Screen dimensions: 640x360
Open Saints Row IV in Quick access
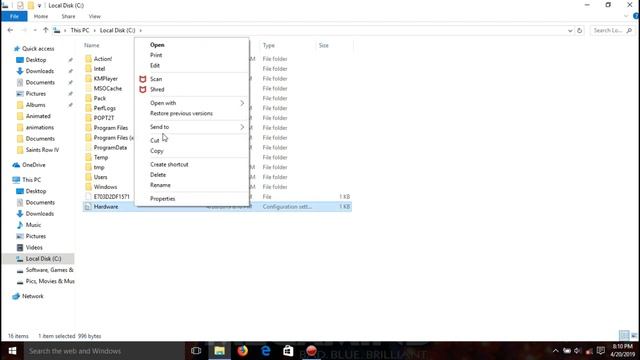pyautogui.click(x=42, y=150)
